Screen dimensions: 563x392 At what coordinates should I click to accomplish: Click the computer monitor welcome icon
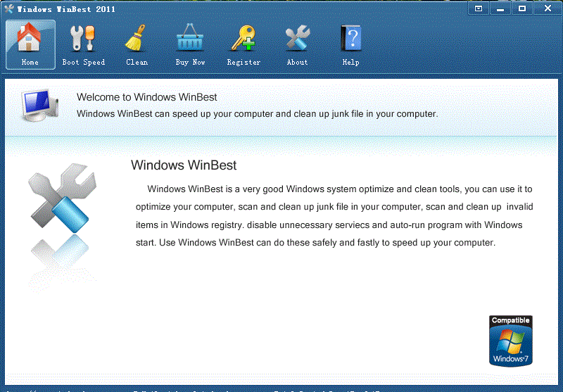pos(39,106)
